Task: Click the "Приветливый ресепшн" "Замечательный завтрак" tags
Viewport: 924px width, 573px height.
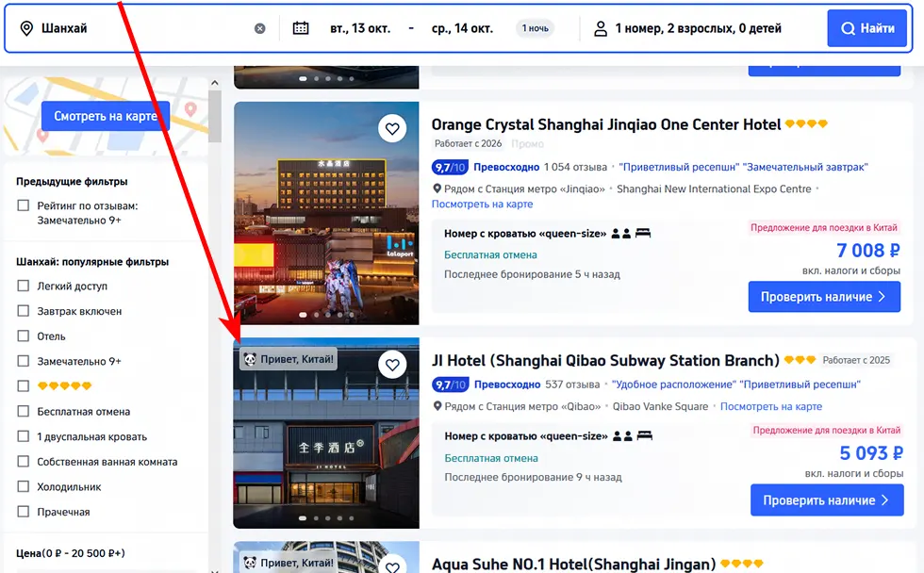Action: [743, 167]
